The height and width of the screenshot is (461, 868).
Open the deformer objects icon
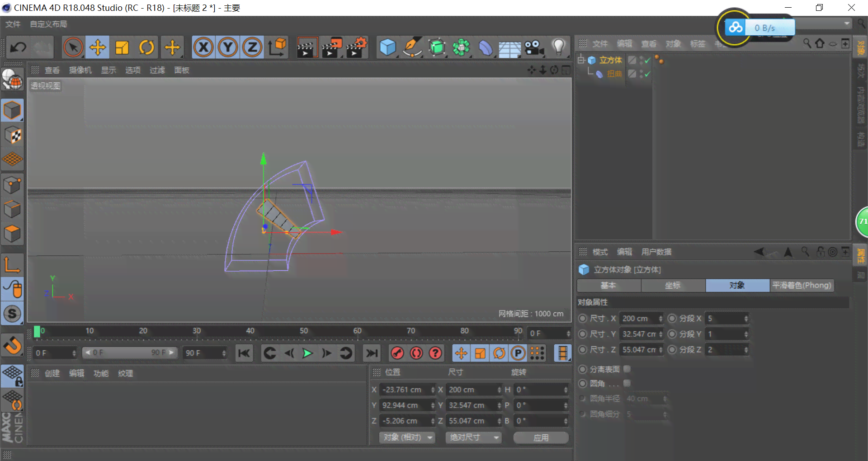pos(486,47)
